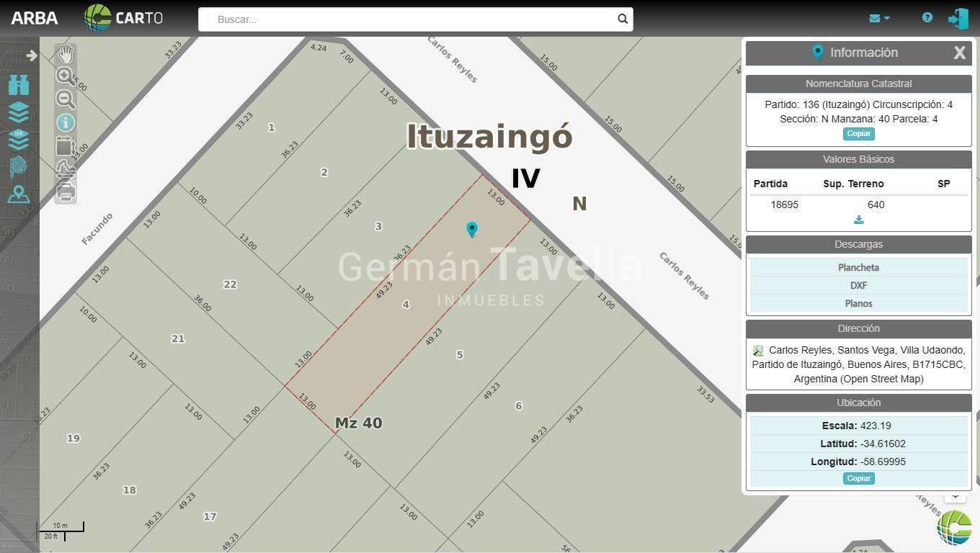The width and height of the screenshot is (980, 553).
Task: Download the Plancheta
Action: [x=858, y=267]
